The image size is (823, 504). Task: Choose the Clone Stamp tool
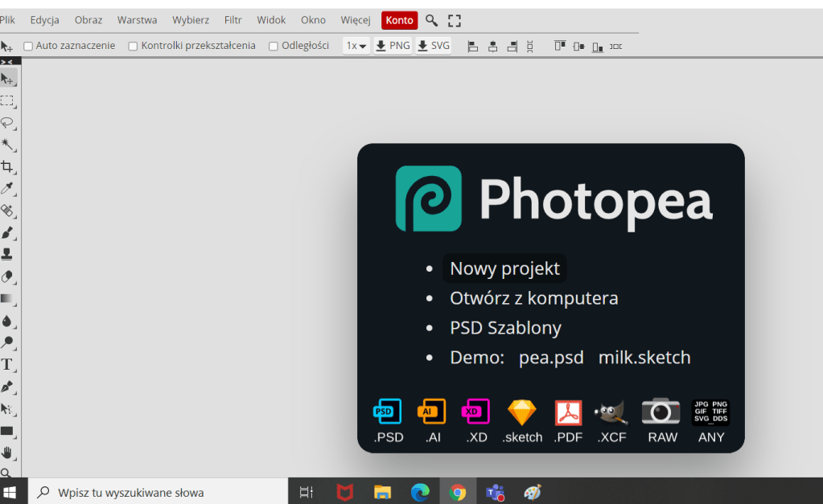tap(7, 255)
